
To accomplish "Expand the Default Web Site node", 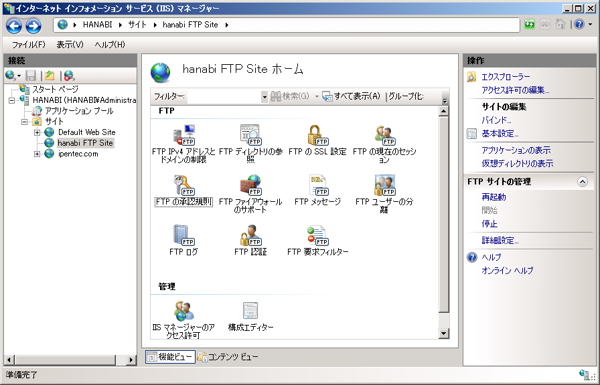I will pos(37,132).
